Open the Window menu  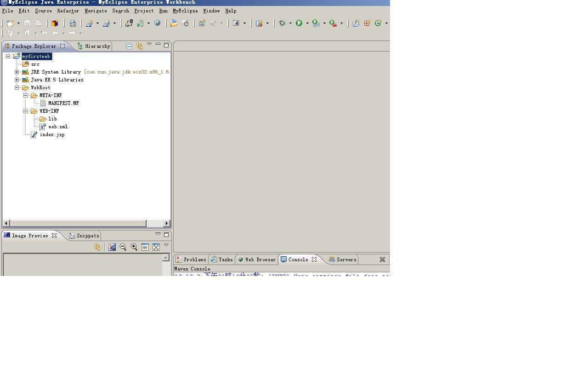tap(211, 11)
